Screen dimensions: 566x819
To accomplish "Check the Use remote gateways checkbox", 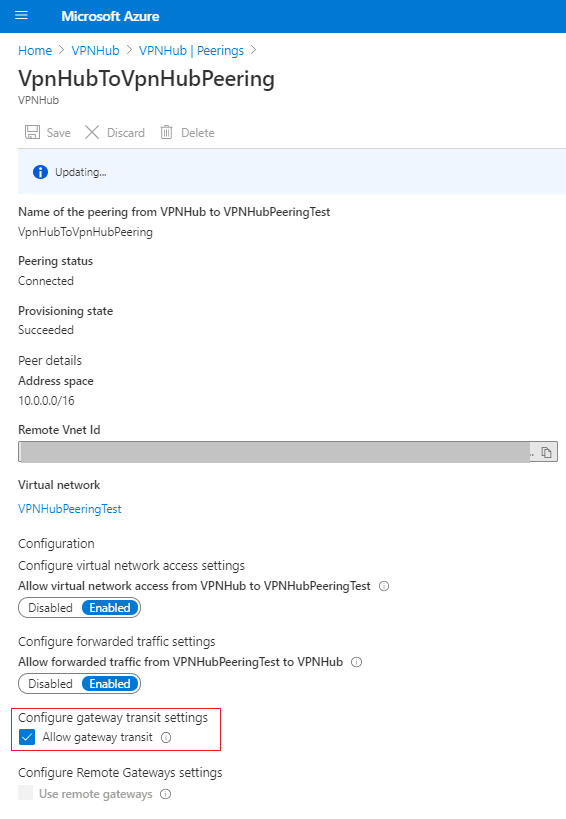I will click(26, 793).
